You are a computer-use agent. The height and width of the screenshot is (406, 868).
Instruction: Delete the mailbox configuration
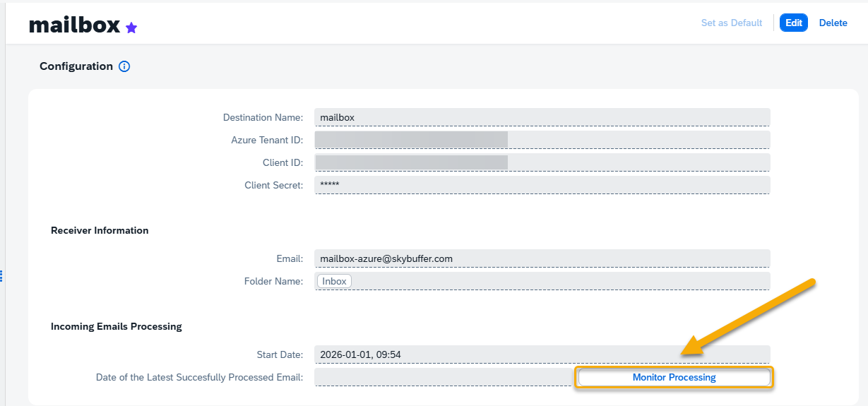[x=833, y=23]
